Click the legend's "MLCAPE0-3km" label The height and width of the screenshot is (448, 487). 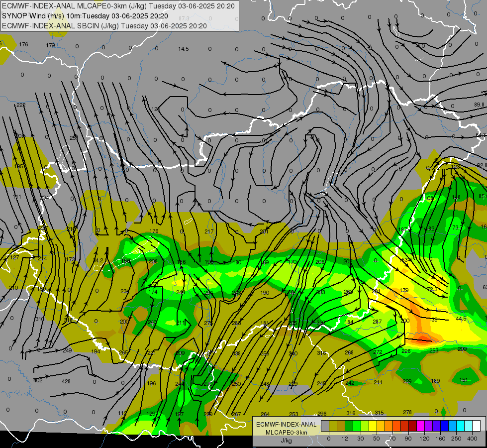(287, 433)
